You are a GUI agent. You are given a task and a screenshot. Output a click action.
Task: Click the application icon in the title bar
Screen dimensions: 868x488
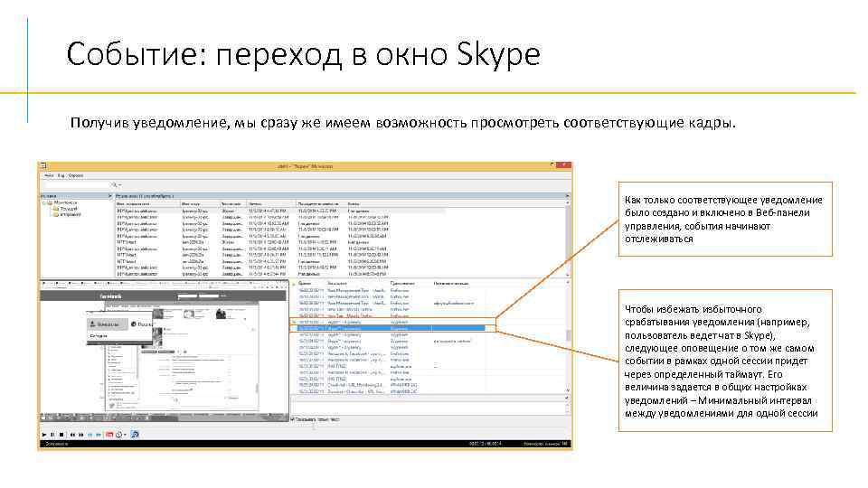coord(43,166)
